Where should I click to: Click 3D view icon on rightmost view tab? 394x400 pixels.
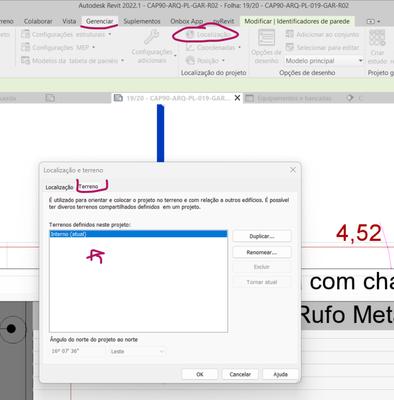pos(349,98)
